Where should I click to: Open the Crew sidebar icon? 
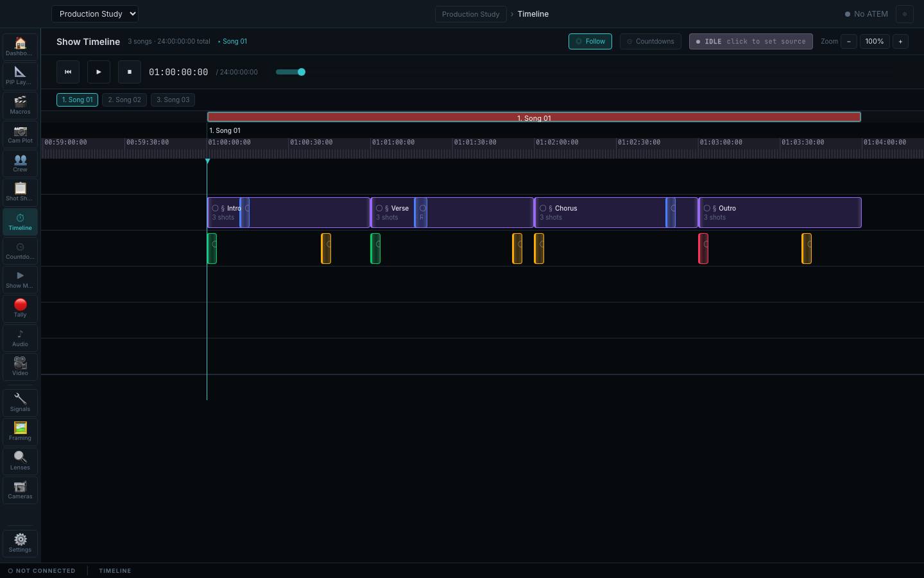click(20, 163)
